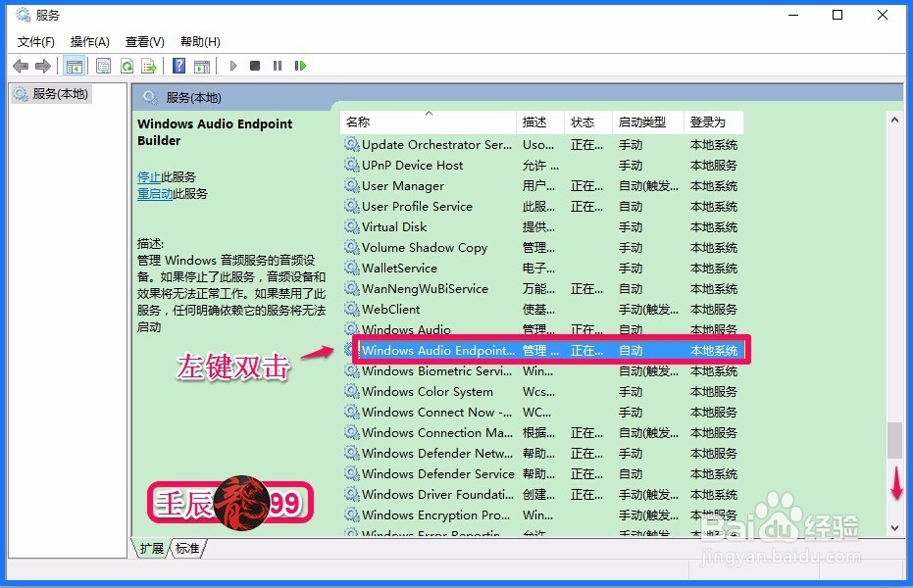This screenshot has width=913, height=588.
Task: Select the WebClient service name
Action: [390, 310]
